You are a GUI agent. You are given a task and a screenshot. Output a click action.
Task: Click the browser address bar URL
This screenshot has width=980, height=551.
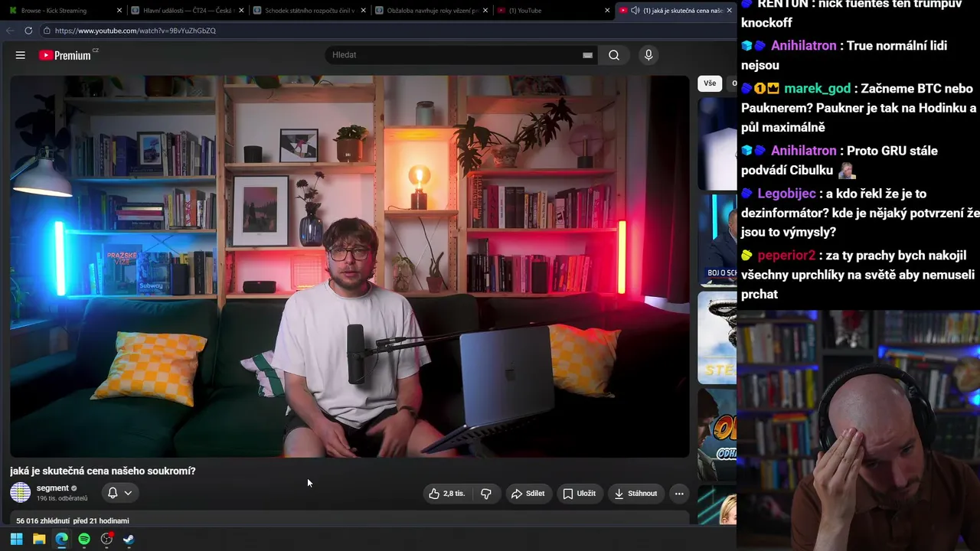pyautogui.click(x=136, y=31)
